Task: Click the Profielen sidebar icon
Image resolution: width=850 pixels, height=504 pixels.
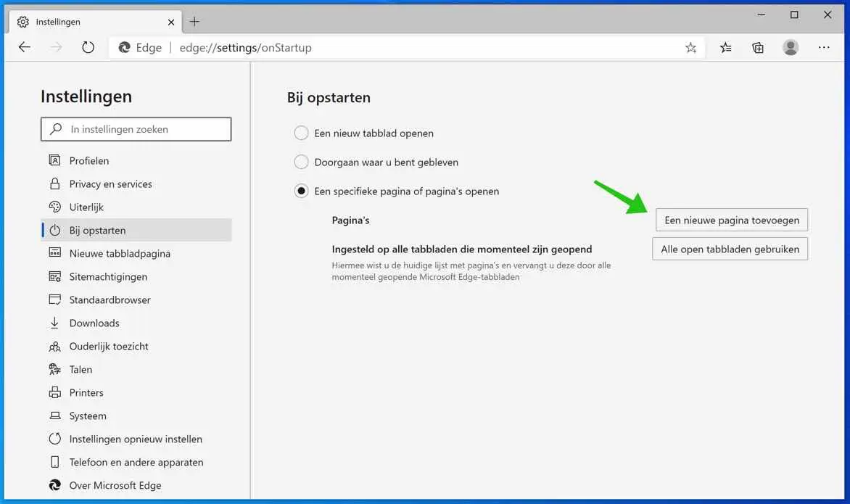Action: click(54, 160)
